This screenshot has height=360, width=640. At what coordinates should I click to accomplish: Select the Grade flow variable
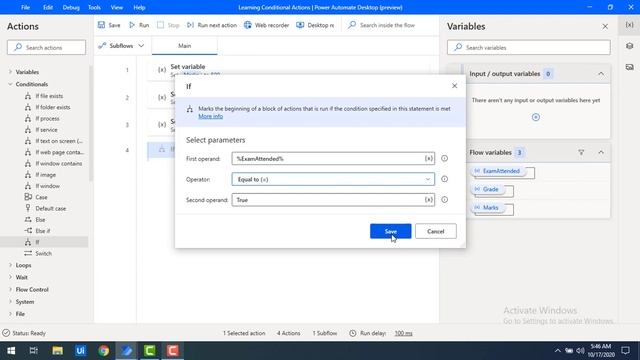[487, 189]
